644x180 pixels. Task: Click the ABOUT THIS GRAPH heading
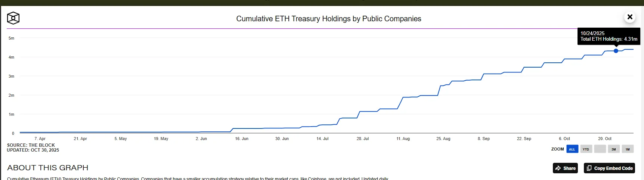click(x=48, y=168)
